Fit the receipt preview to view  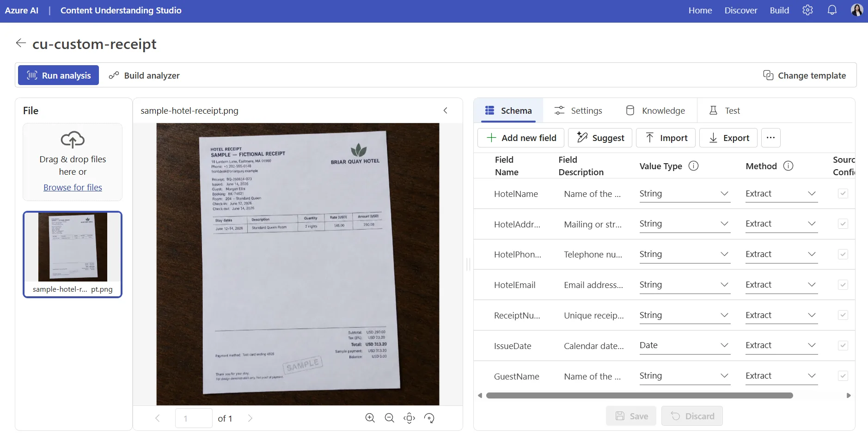[x=410, y=418]
